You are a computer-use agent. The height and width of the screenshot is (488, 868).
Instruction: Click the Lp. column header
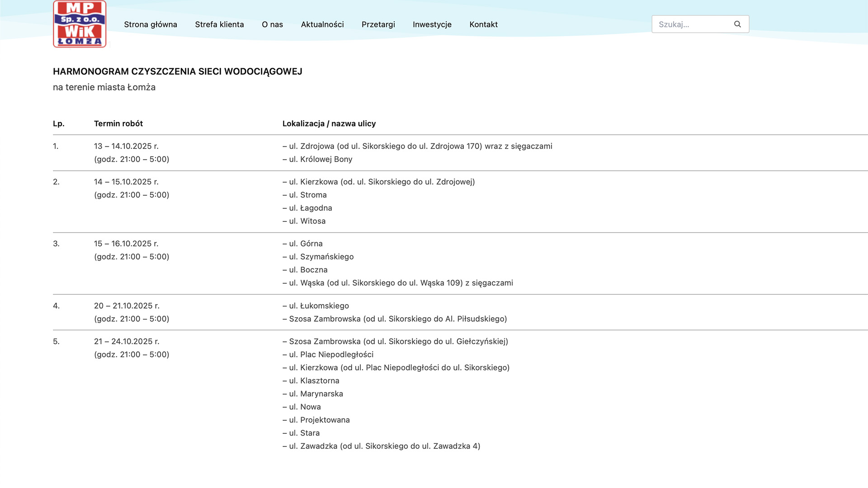coord(59,123)
